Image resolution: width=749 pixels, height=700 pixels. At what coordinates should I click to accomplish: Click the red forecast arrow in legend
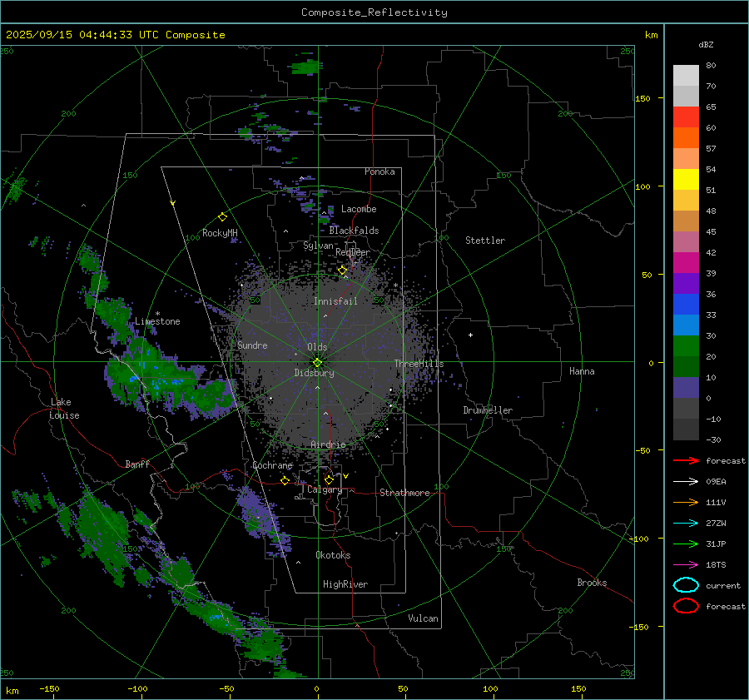(x=686, y=460)
